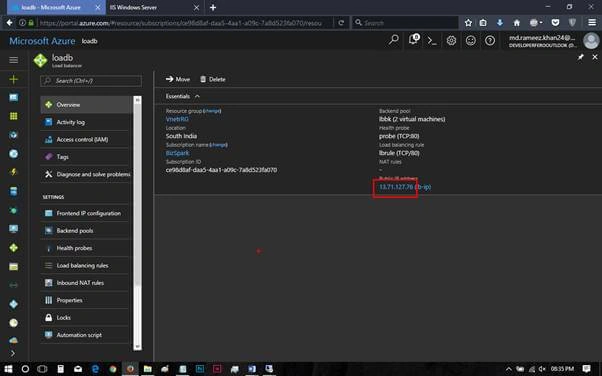The height and width of the screenshot is (376, 602).
Task: Open the VnetRG resource group link
Action: 177,119
